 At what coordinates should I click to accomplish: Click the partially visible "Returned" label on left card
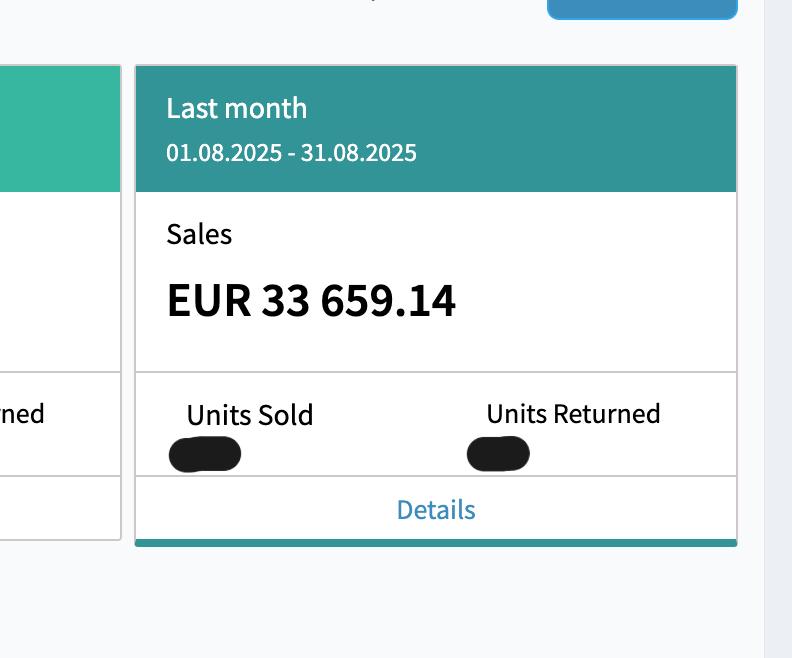coord(22,414)
